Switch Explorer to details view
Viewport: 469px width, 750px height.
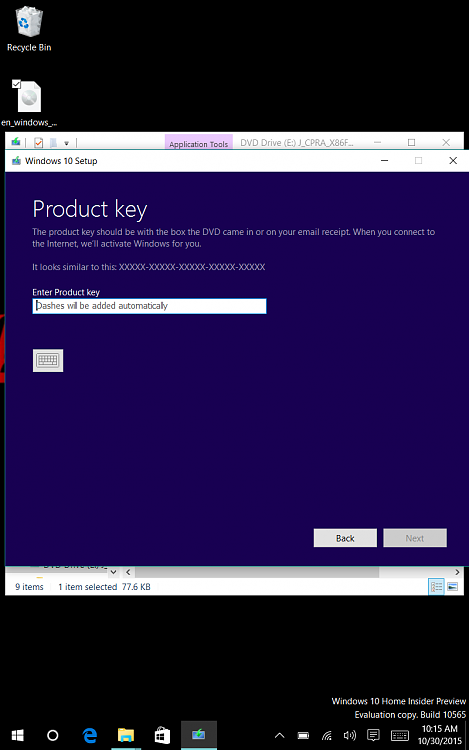(436, 586)
